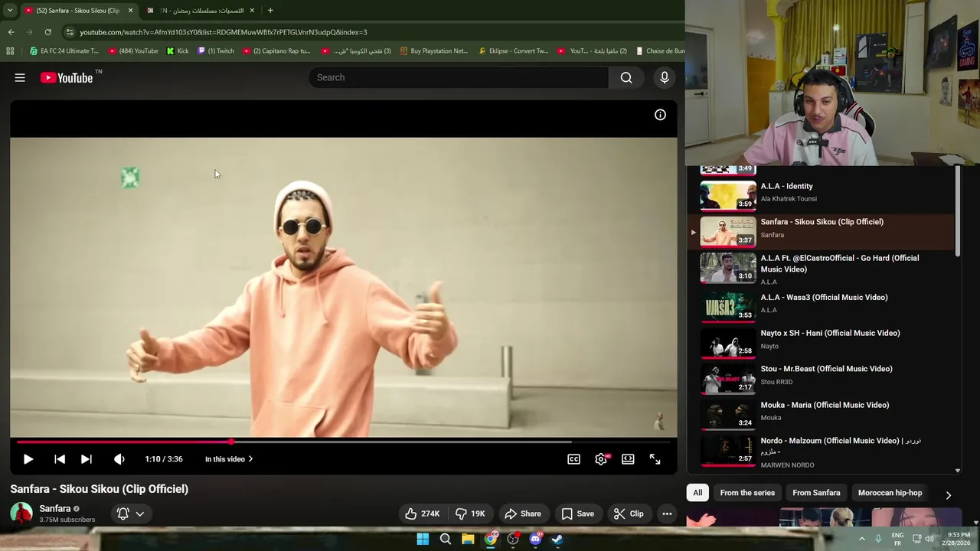Expand notification options dropdown arrow
980x551 pixels.
[140, 514]
